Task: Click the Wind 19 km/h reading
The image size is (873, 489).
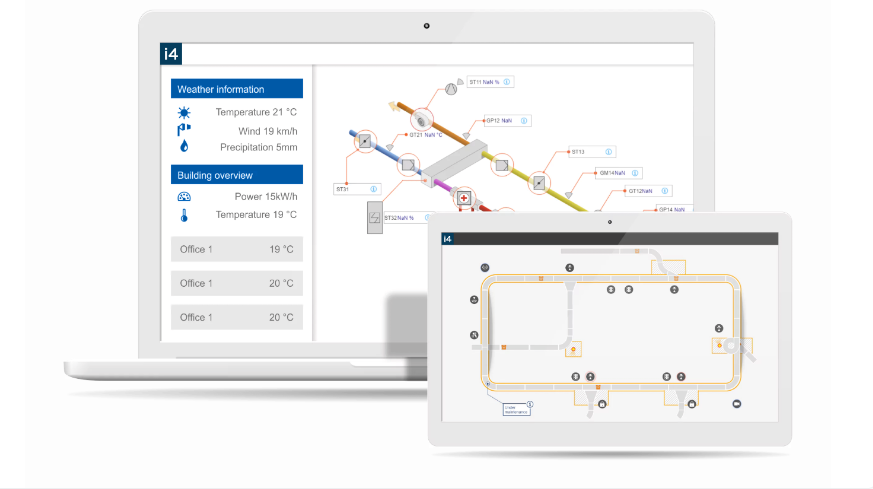Action: (x=268, y=131)
